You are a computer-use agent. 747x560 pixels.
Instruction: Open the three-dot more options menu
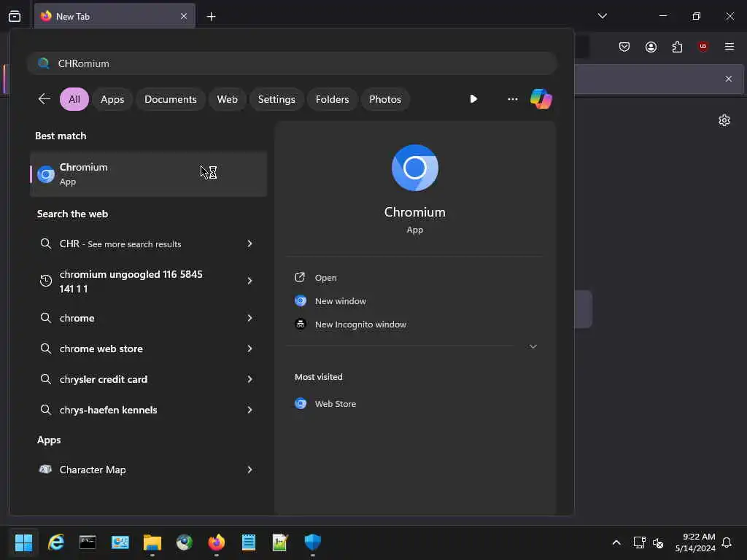coord(513,99)
